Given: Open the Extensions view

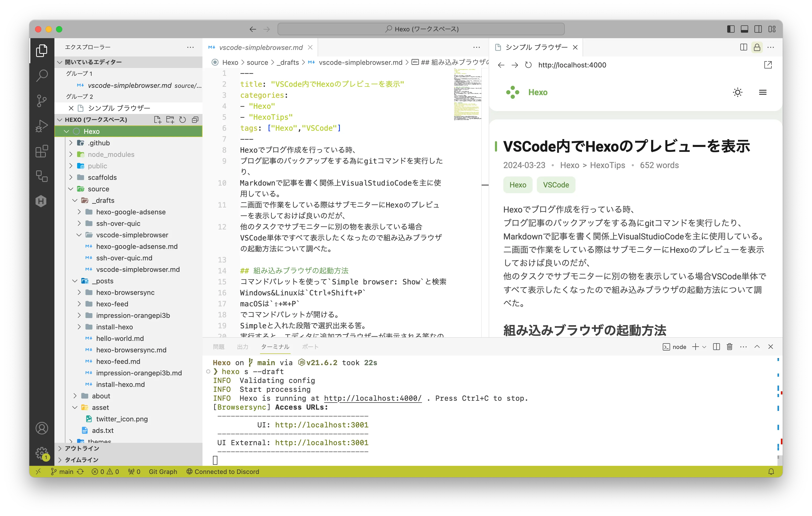Looking at the screenshot, I should coord(42,151).
